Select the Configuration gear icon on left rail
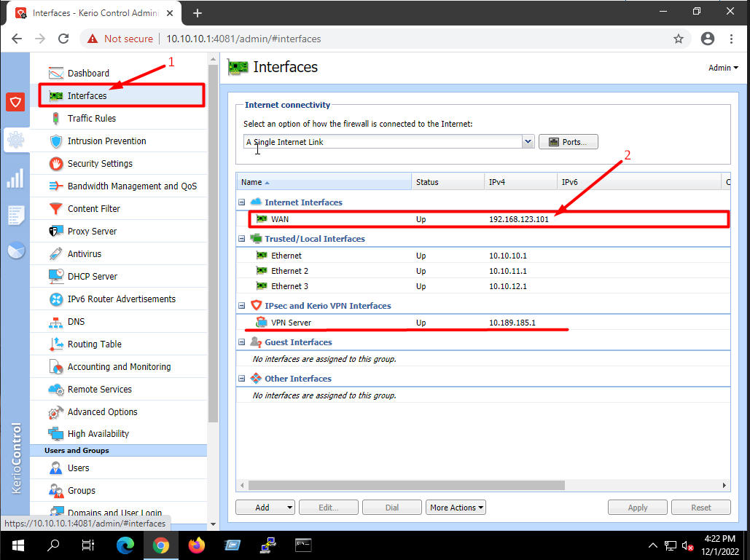The width and height of the screenshot is (750, 560). coord(15,140)
